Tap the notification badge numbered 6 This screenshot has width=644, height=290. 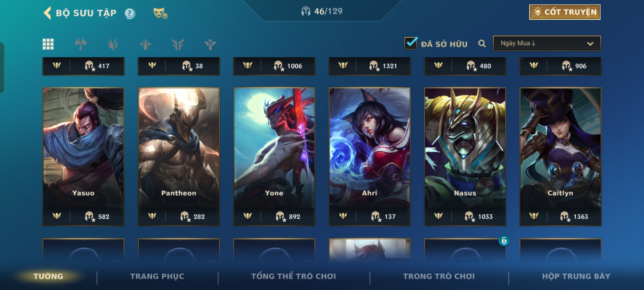[x=504, y=240]
